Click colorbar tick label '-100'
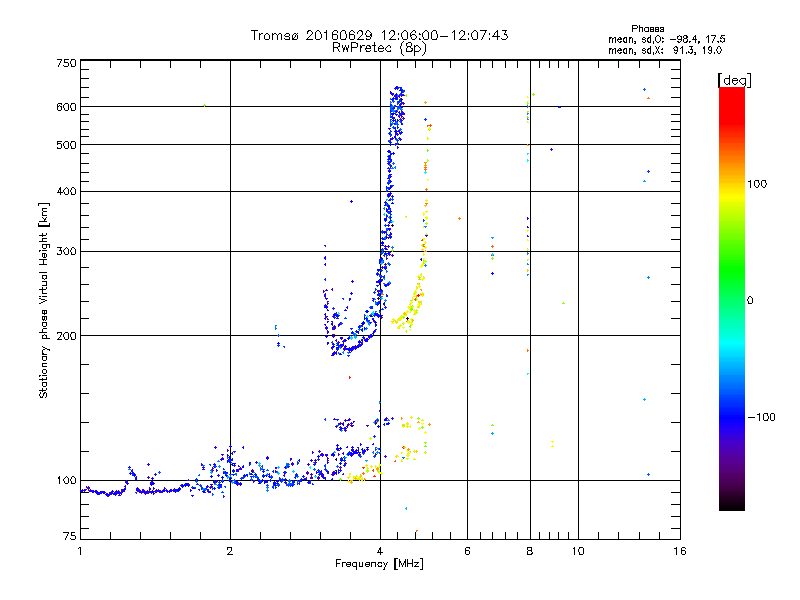The height and width of the screenshot is (600, 800). coord(761,417)
